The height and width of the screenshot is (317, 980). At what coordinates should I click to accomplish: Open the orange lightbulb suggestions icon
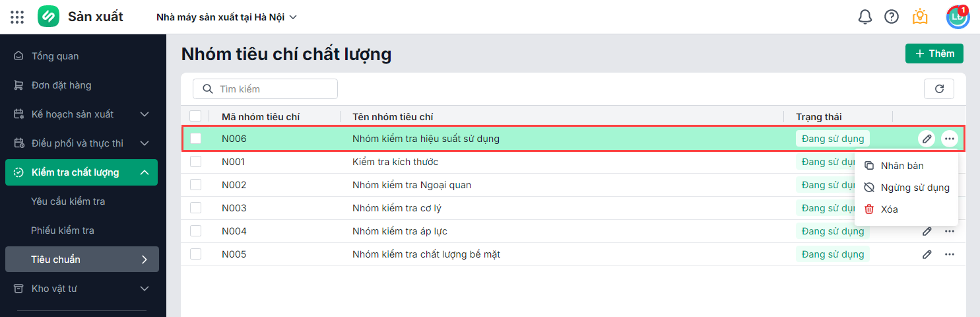click(x=920, y=17)
